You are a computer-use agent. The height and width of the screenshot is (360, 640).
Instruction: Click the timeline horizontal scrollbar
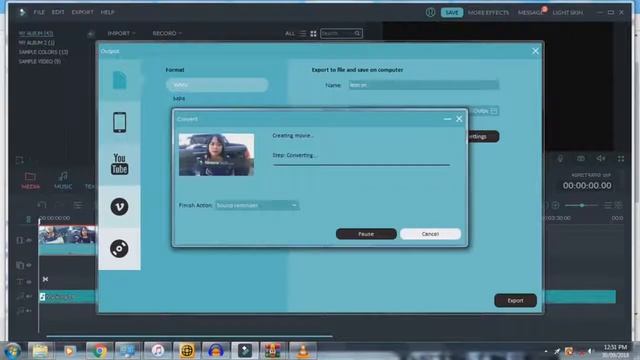pos(189,336)
